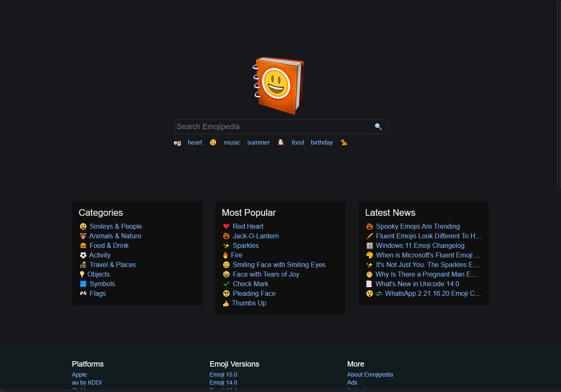Click the Search Emojipedia input field
This screenshot has width=561, height=392.
click(x=281, y=127)
